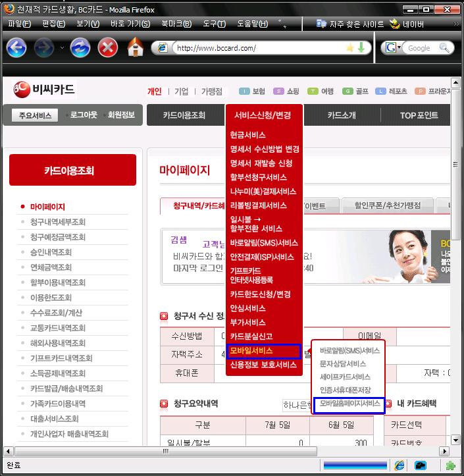
Task: Click the green download arrow in address bar
Action: click(x=361, y=47)
